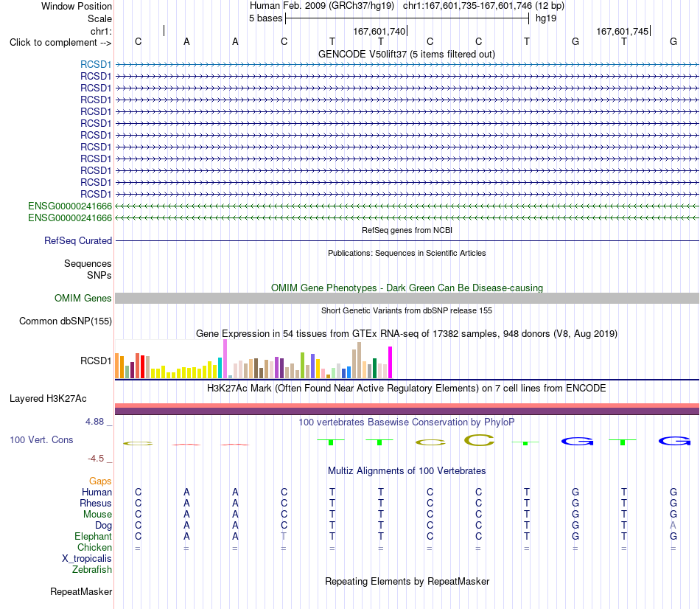Viewport: 700px width, 609px height.
Task: Open the PhyloP Basewise Conservation title
Action: point(407,422)
